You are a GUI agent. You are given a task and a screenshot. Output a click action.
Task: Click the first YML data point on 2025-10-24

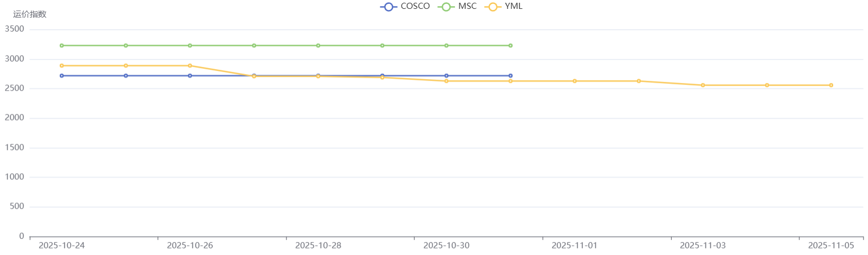point(62,66)
